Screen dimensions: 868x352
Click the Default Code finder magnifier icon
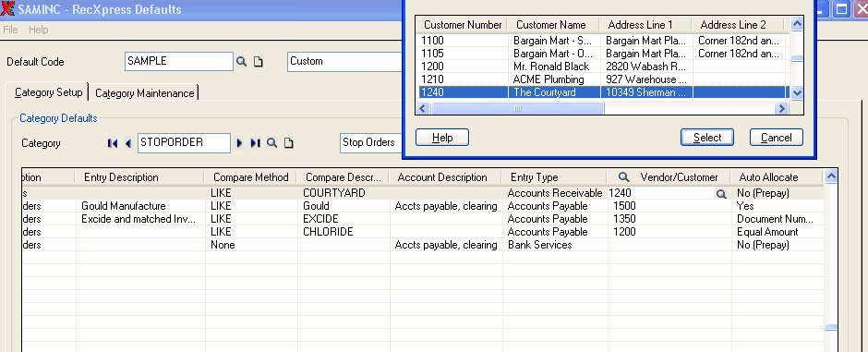point(241,61)
